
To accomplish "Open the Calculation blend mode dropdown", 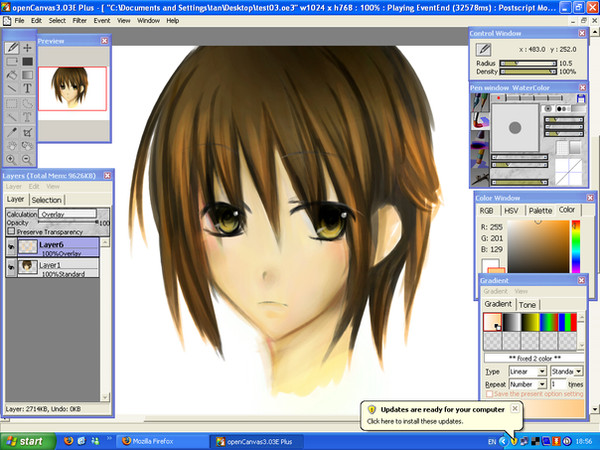I will click(x=67, y=214).
